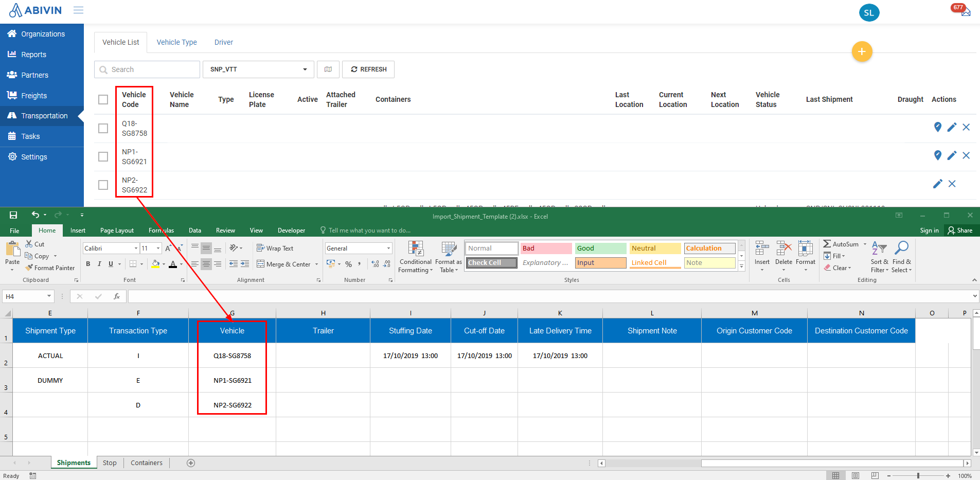Viewport: 980px width, 480px height.
Task: Delete vehicle NP1-SG6921 X icon
Action: pyautogui.click(x=966, y=155)
